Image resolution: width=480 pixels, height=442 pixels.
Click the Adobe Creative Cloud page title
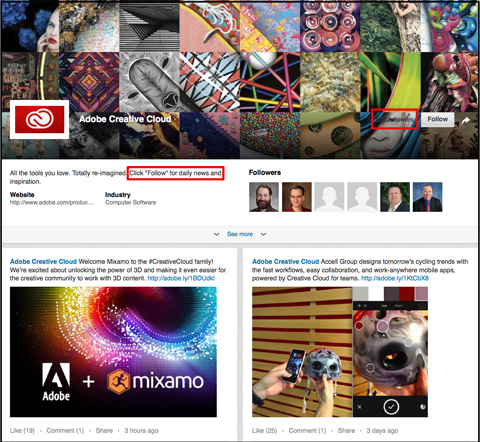(125, 119)
